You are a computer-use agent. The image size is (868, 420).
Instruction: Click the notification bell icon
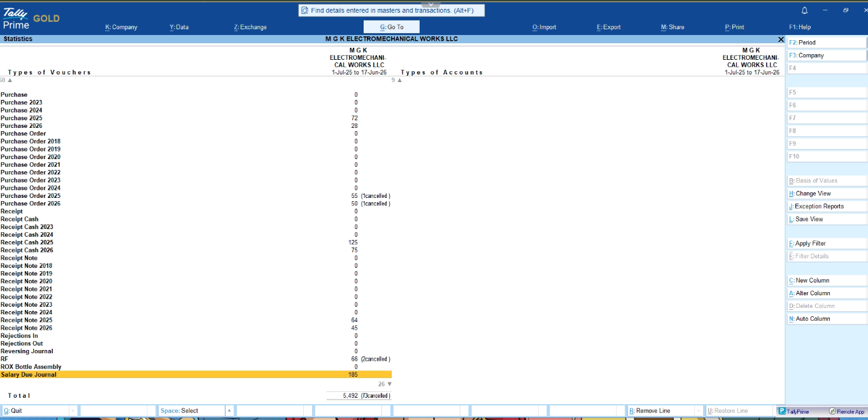tap(804, 10)
